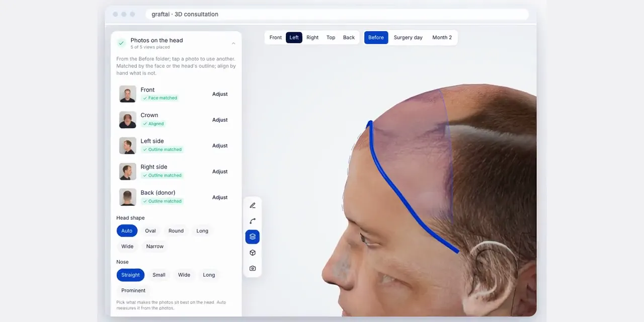
Task: Click the '5 of 5 views placed' text
Action: coord(150,47)
